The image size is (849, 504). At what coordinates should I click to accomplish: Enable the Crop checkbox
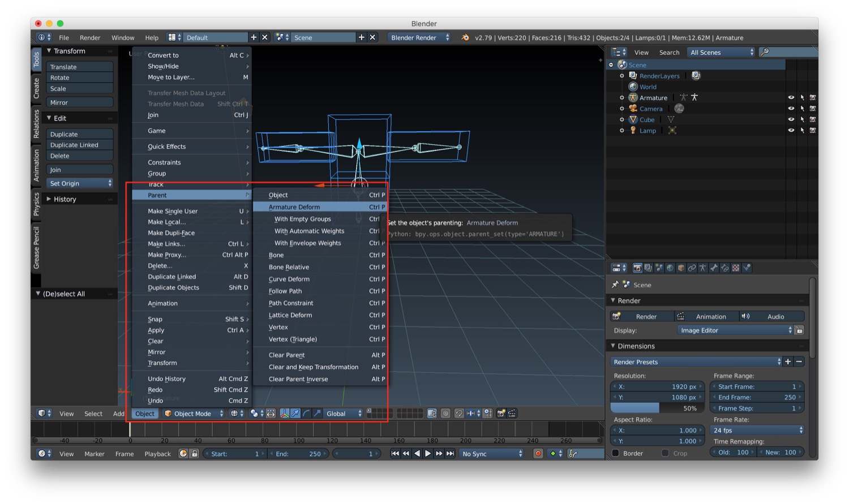pyautogui.click(x=665, y=453)
